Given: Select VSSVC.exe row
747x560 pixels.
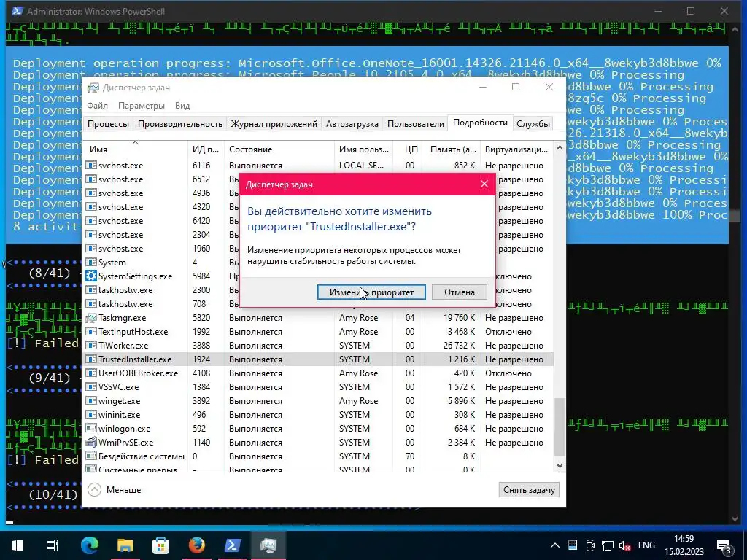Looking at the screenshot, I should [x=318, y=386].
